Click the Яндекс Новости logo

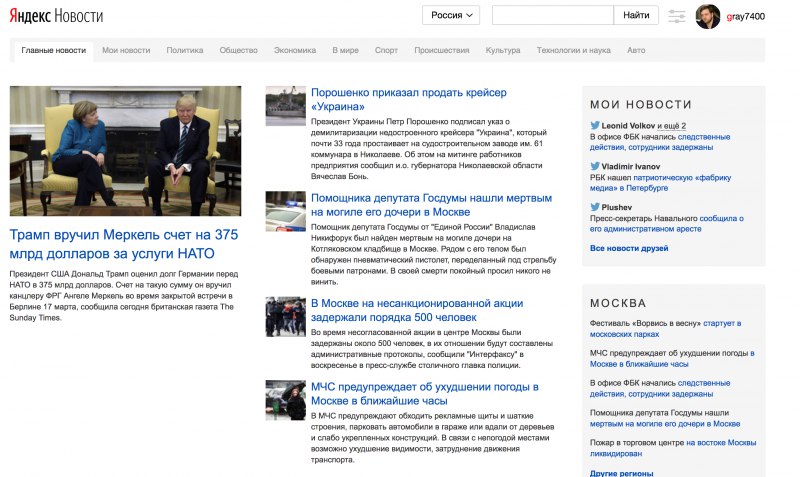pos(56,16)
